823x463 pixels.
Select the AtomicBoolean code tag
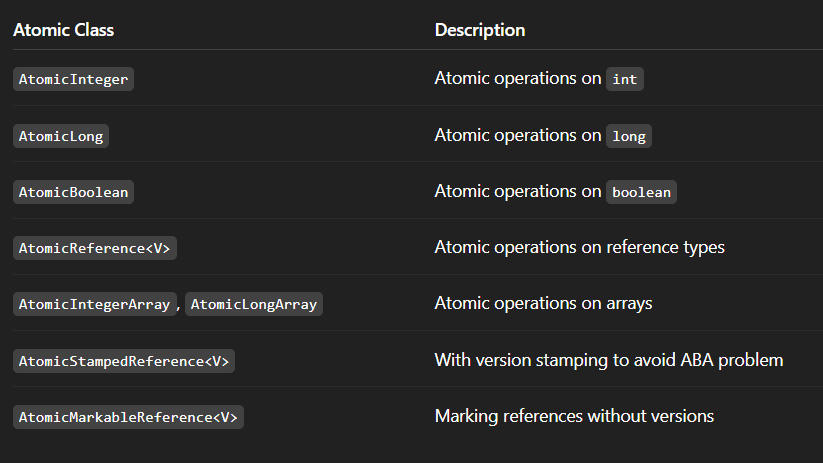[73, 192]
